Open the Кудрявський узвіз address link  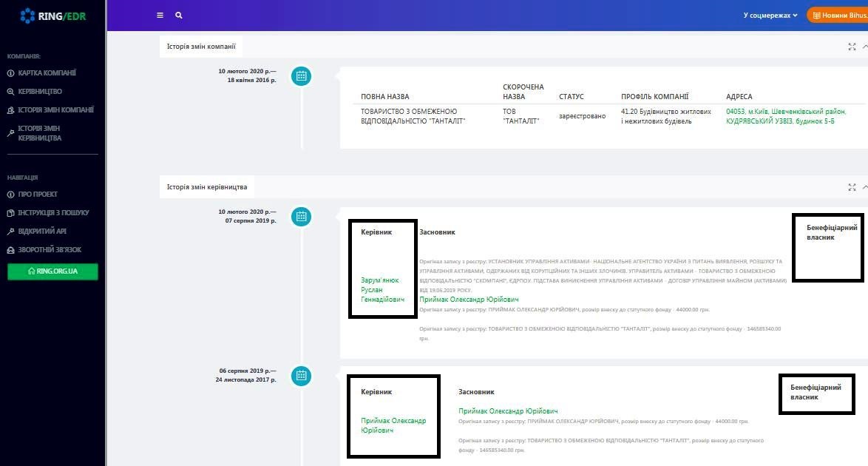(780, 121)
